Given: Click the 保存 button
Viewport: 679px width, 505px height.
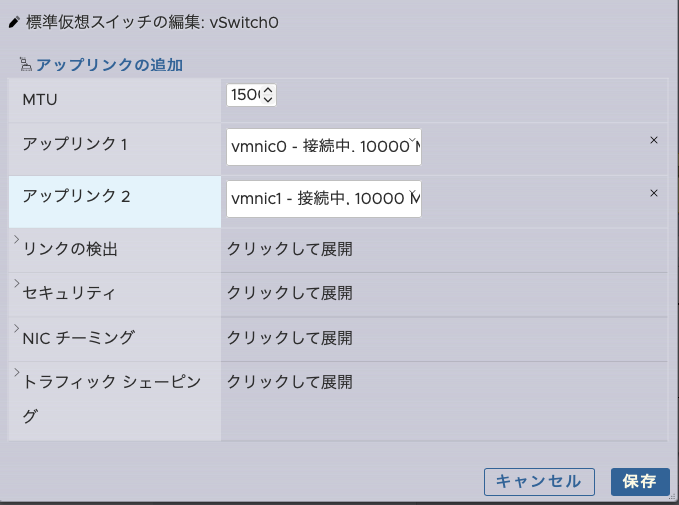Looking at the screenshot, I should pos(640,482).
